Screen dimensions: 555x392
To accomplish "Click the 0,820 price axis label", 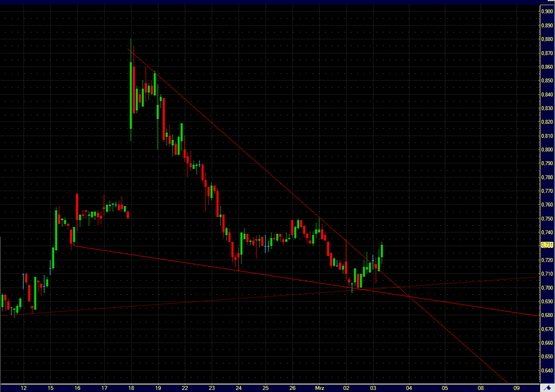I will click(x=547, y=122).
